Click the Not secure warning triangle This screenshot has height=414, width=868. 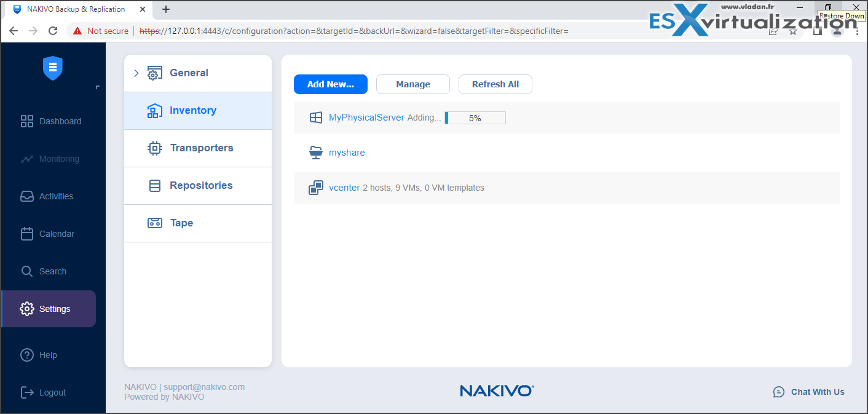click(77, 31)
